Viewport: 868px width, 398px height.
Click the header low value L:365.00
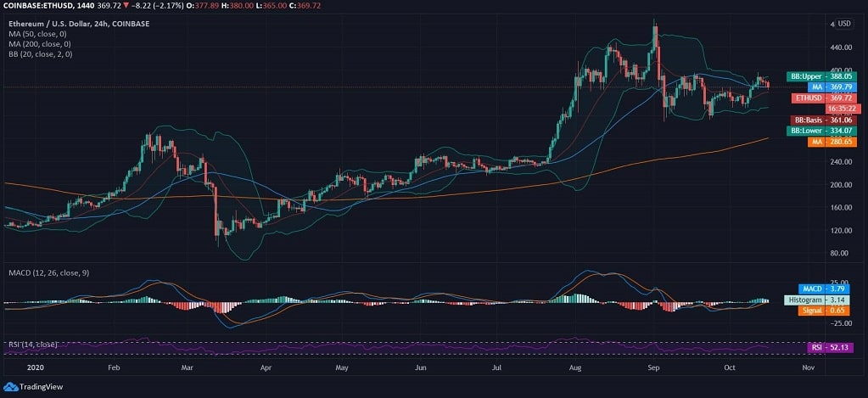(270, 6)
